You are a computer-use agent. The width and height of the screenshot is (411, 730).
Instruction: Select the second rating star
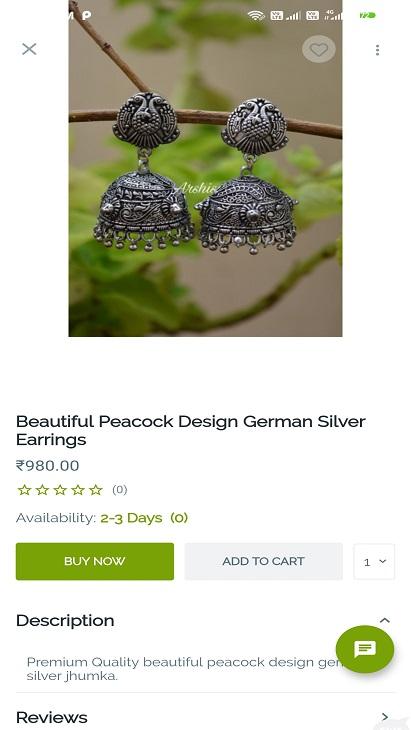[42, 489]
